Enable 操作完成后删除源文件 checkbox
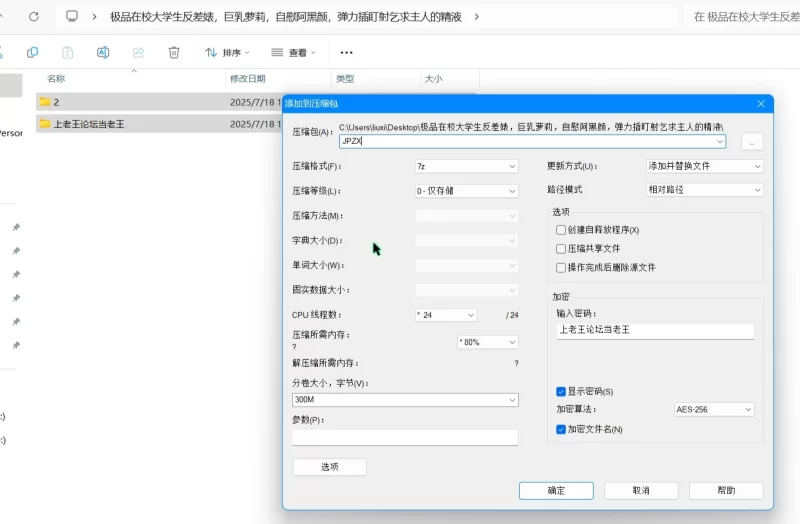The image size is (800, 524). (x=561, y=267)
